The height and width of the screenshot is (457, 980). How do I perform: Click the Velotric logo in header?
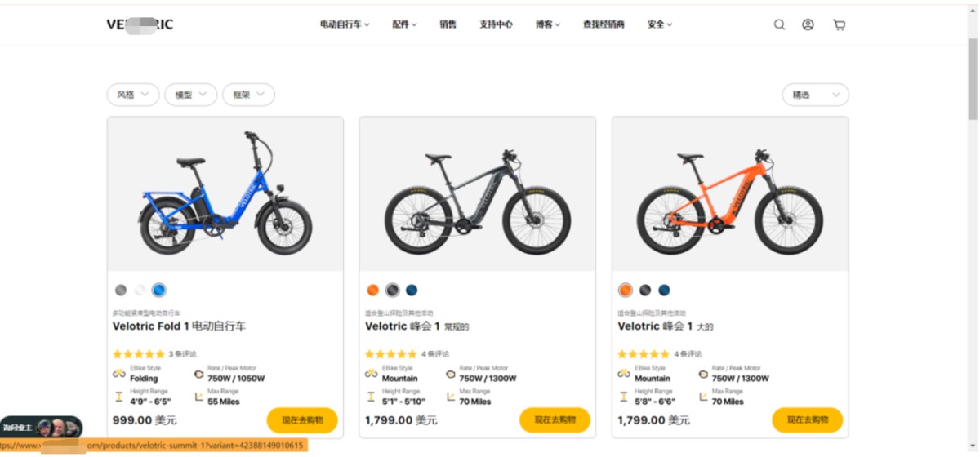(x=140, y=24)
